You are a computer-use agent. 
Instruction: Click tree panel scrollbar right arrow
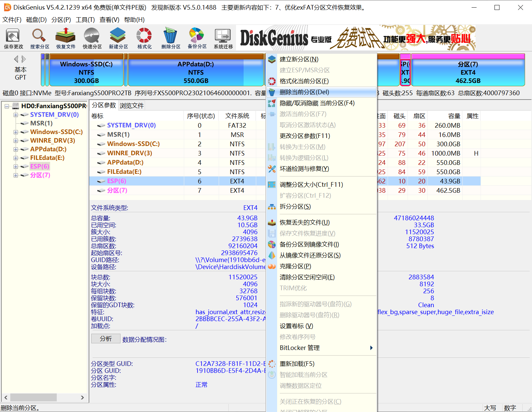click(x=82, y=397)
